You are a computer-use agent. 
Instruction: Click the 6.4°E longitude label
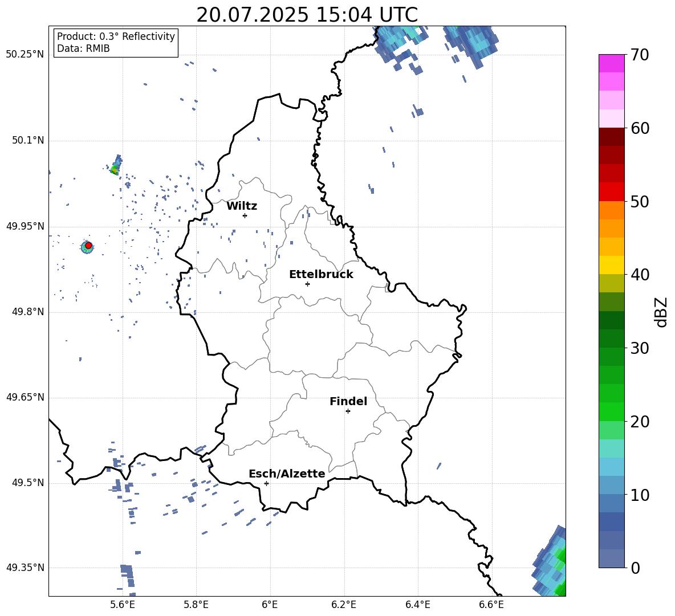point(417,605)
